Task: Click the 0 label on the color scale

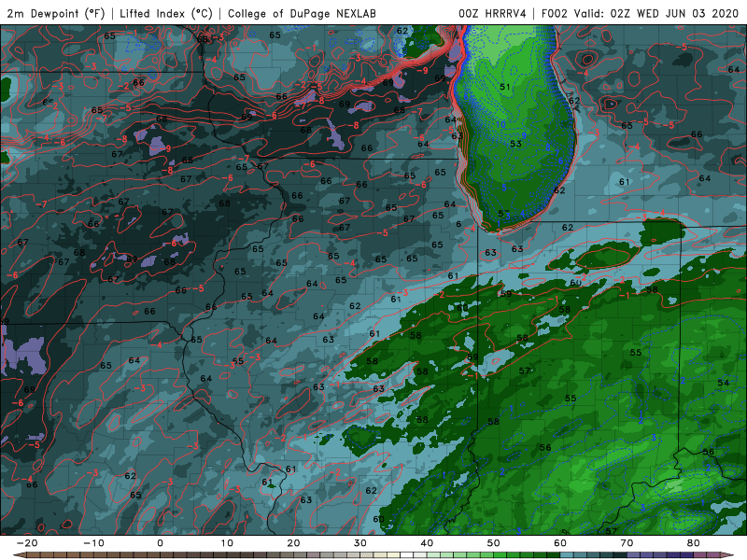Action: tap(160, 543)
